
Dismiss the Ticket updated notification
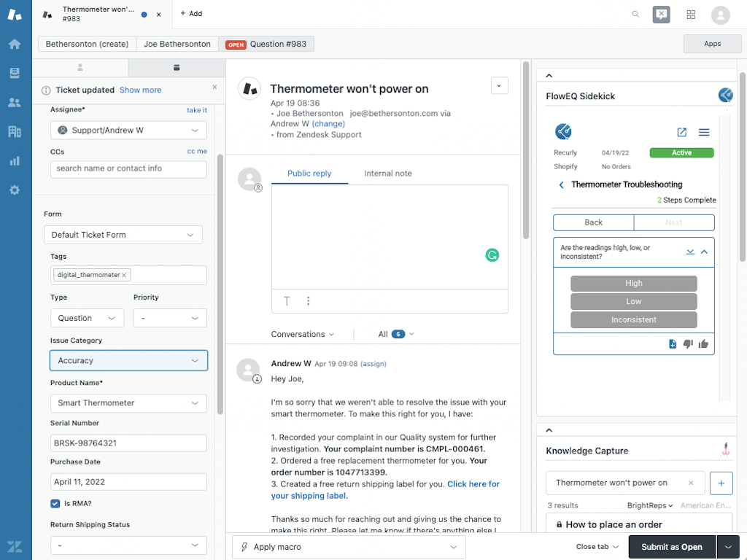(214, 87)
